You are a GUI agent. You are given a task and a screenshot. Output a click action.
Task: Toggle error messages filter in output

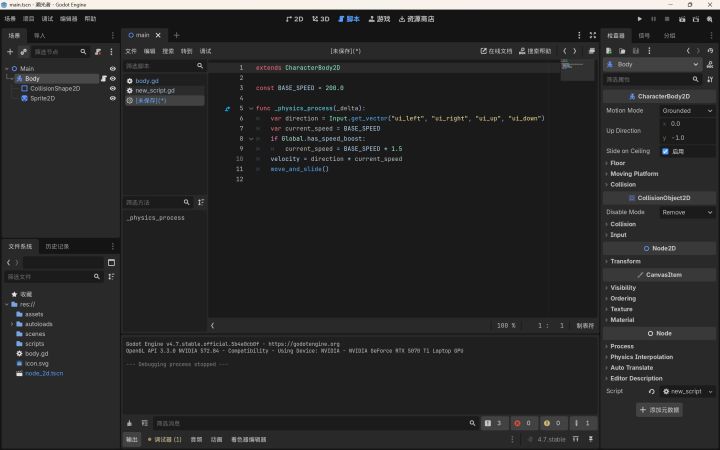(x=523, y=423)
